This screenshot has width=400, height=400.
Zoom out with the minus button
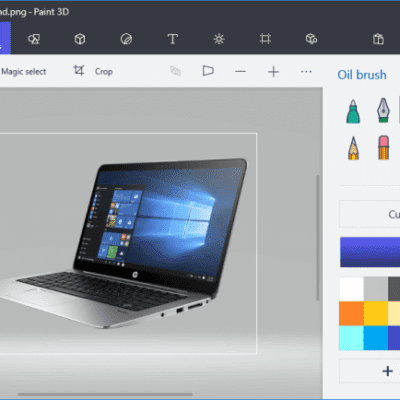point(240,72)
